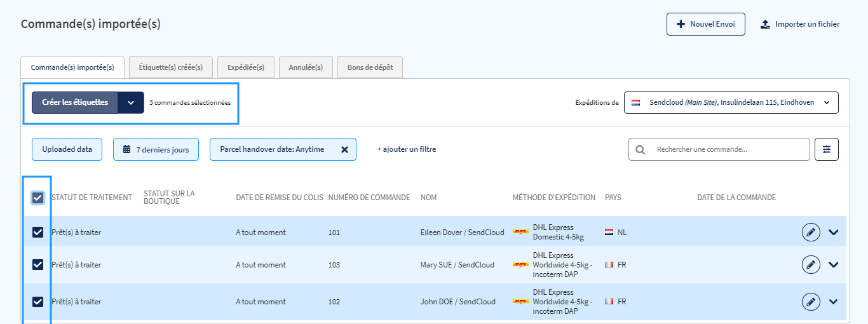Click order number 103 cell
Image resolution: width=868 pixels, height=324 pixels.
[334, 265]
